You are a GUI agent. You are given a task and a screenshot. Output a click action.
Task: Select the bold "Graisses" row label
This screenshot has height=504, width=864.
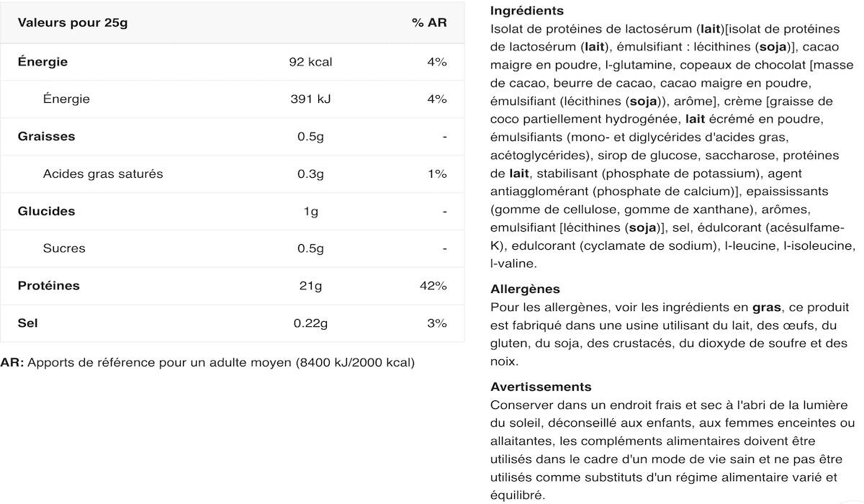point(46,136)
